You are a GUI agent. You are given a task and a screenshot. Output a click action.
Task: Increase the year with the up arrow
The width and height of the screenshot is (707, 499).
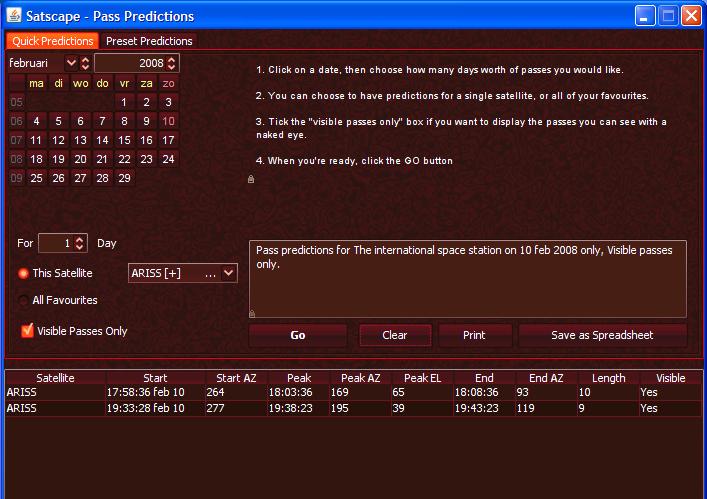coord(172,59)
